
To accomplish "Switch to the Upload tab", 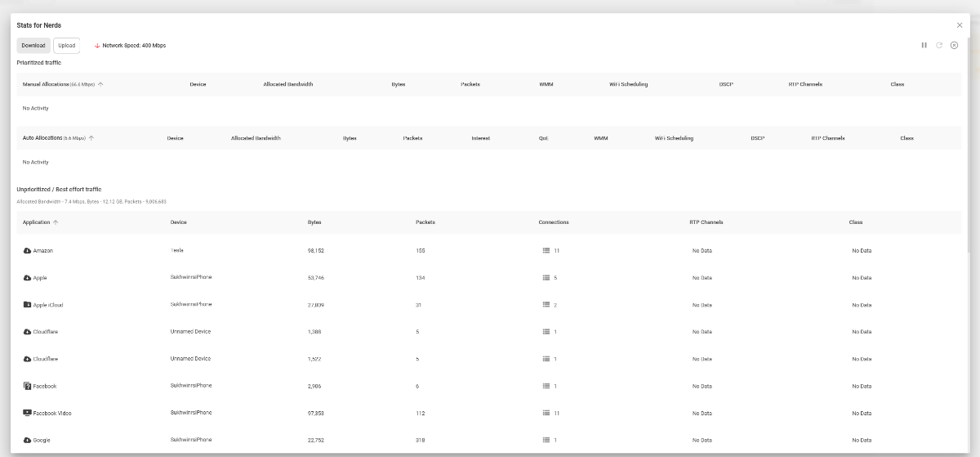I will 67,46.
